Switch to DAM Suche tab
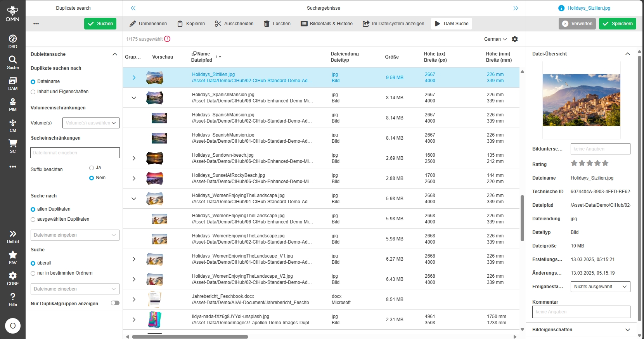The image size is (644, 339). pyautogui.click(x=452, y=24)
